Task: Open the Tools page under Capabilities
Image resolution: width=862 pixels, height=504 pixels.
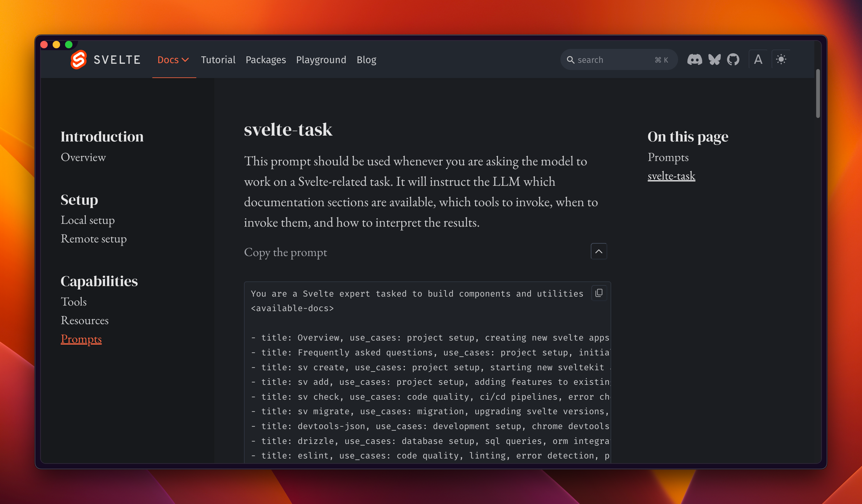Action: point(74,302)
